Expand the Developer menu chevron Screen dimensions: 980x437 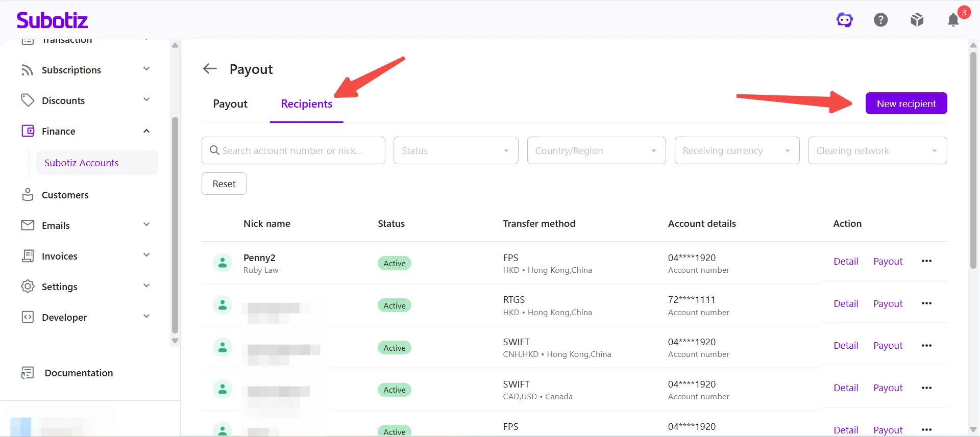tap(146, 316)
